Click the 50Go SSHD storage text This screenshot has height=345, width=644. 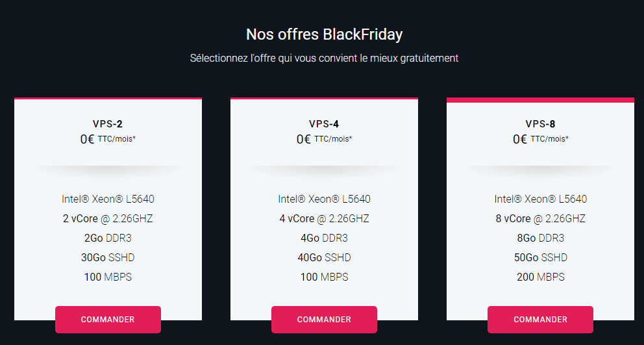(540, 257)
